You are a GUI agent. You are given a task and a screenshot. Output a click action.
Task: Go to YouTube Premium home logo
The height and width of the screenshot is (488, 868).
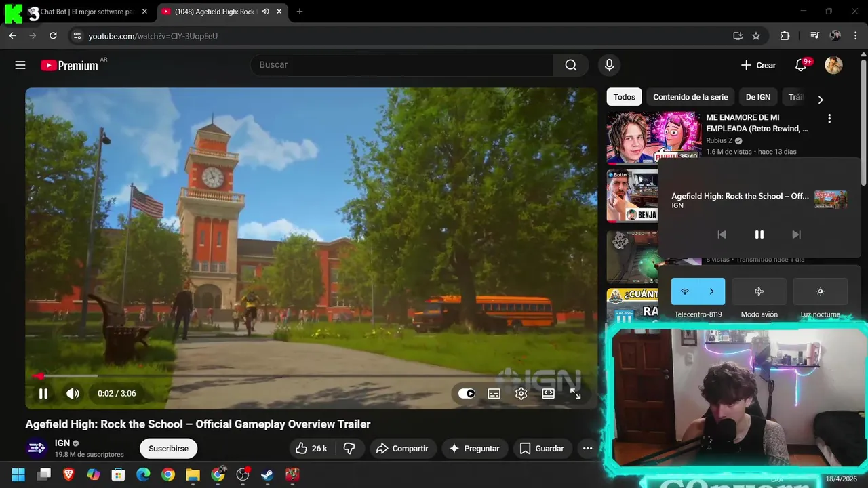tap(69, 66)
